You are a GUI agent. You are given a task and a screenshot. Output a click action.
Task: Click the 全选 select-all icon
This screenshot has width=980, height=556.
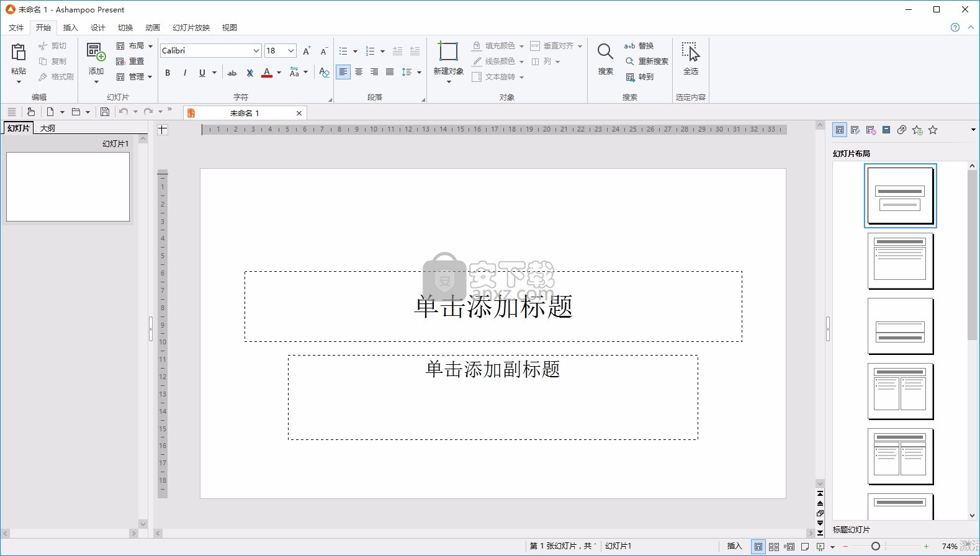pyautogui.click(x=690, y=52)
